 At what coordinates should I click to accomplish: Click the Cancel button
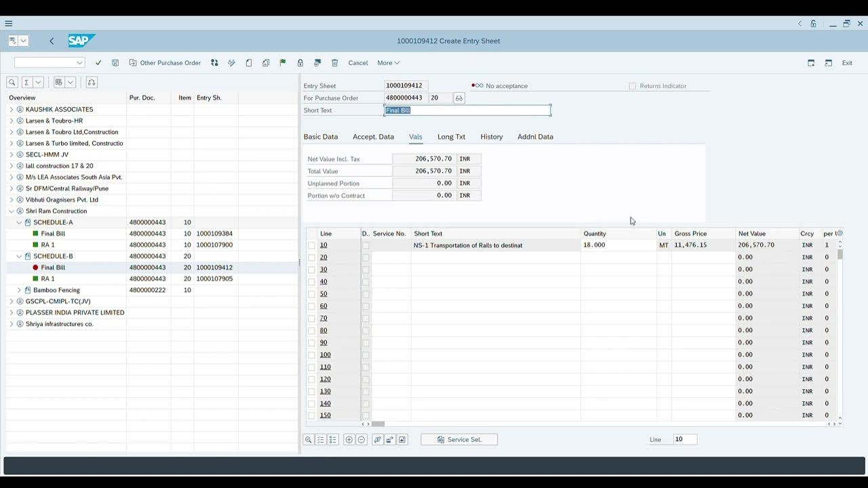(358, 62)
